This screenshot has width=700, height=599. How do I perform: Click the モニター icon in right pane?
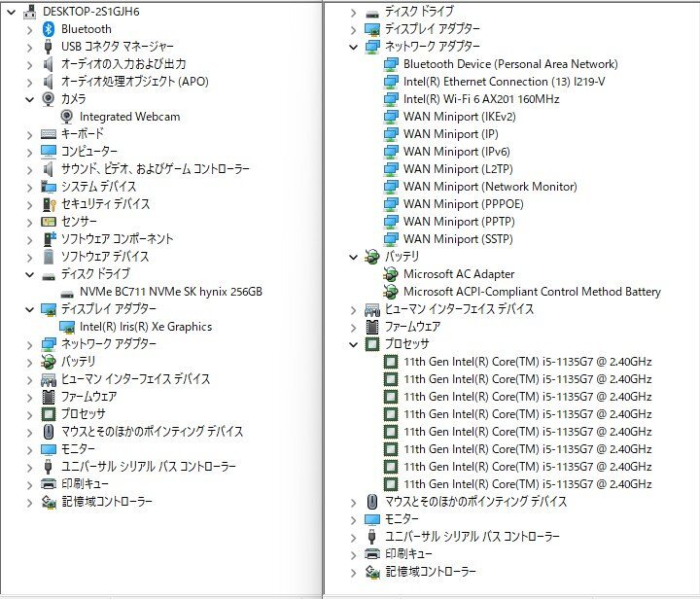pyautogui.click(x=371, y=519)
